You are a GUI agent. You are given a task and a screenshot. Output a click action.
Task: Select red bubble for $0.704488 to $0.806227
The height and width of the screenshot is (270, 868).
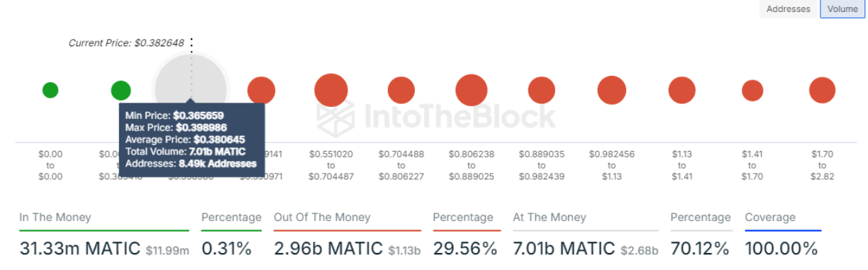pyautogui.click(x=401, y=91)
